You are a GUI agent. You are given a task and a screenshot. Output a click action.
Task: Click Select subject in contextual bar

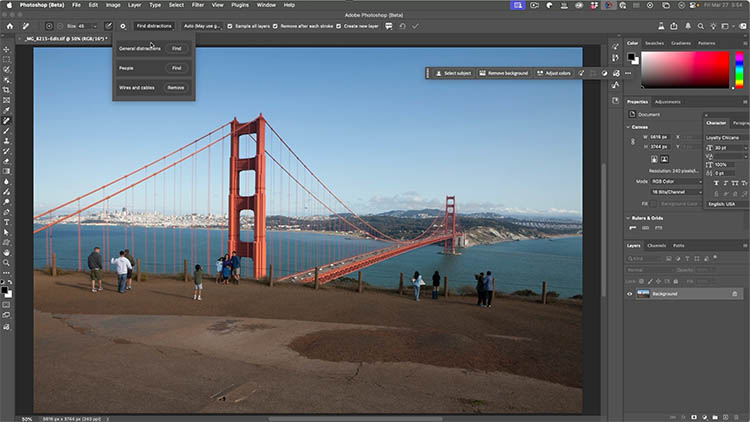click(x=453, y=73)
